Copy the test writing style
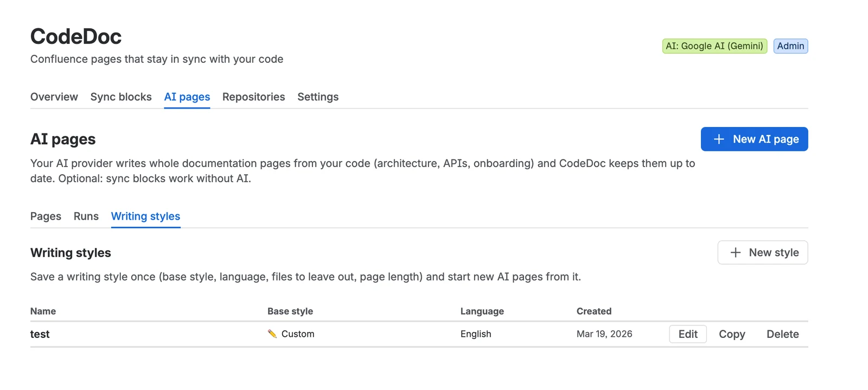 (x=732, y=334)
